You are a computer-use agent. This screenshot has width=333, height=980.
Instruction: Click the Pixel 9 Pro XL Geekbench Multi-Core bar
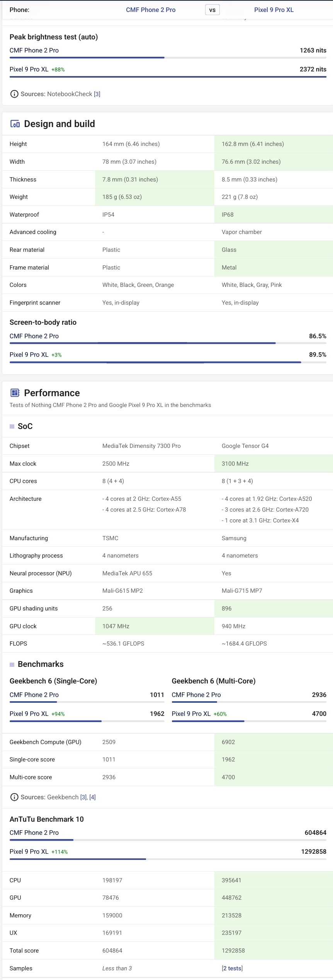pos(249,721)
